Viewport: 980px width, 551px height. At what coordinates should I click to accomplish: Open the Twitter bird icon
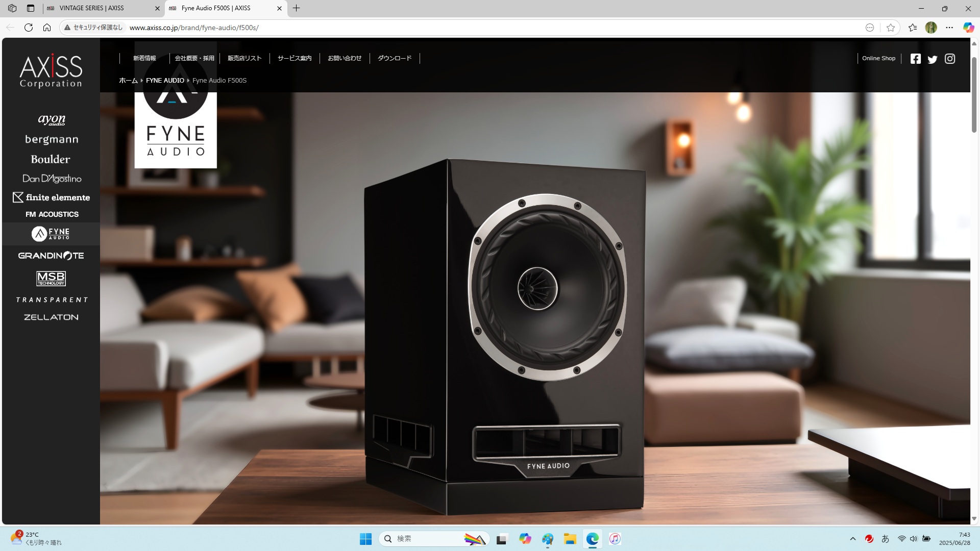(933, 59)
